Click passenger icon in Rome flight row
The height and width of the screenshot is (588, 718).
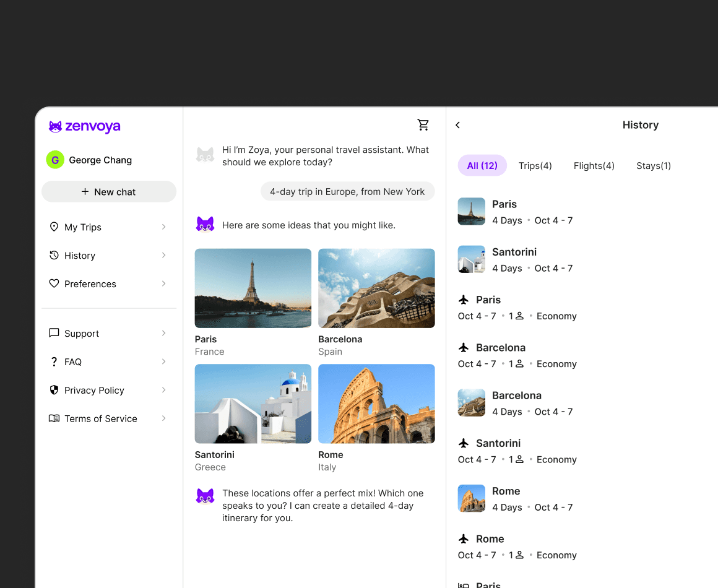pos(519,555)
